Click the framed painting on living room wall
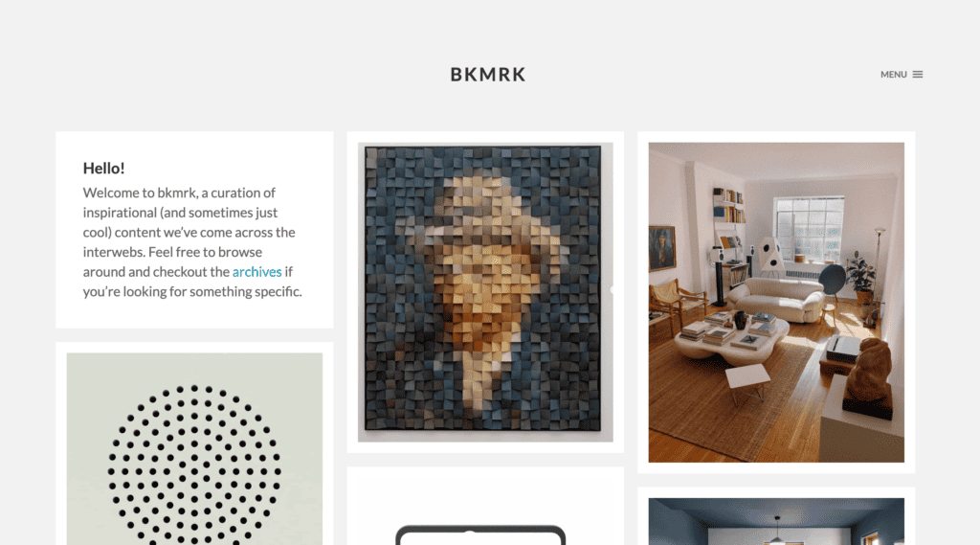980x545 pixels. 661,247
